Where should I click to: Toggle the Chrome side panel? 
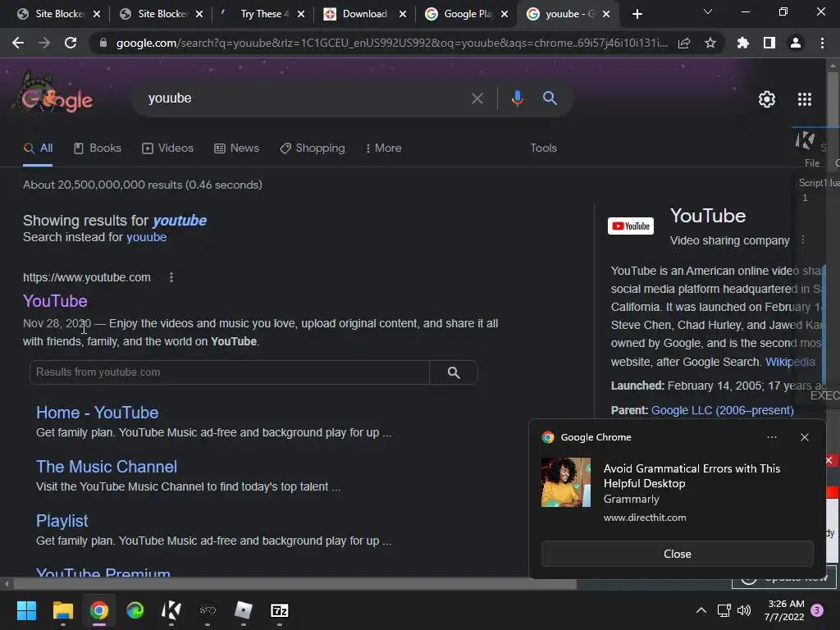pos(769,43)
